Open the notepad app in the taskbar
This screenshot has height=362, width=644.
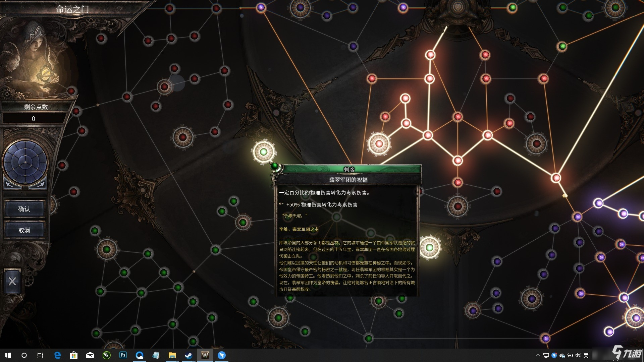[x=156, y=355]
